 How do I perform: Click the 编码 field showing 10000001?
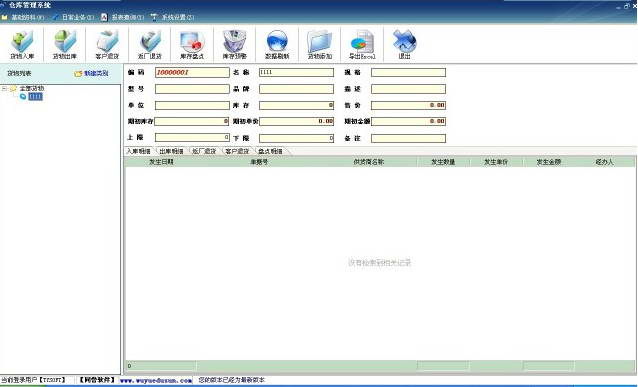[192, 72]
